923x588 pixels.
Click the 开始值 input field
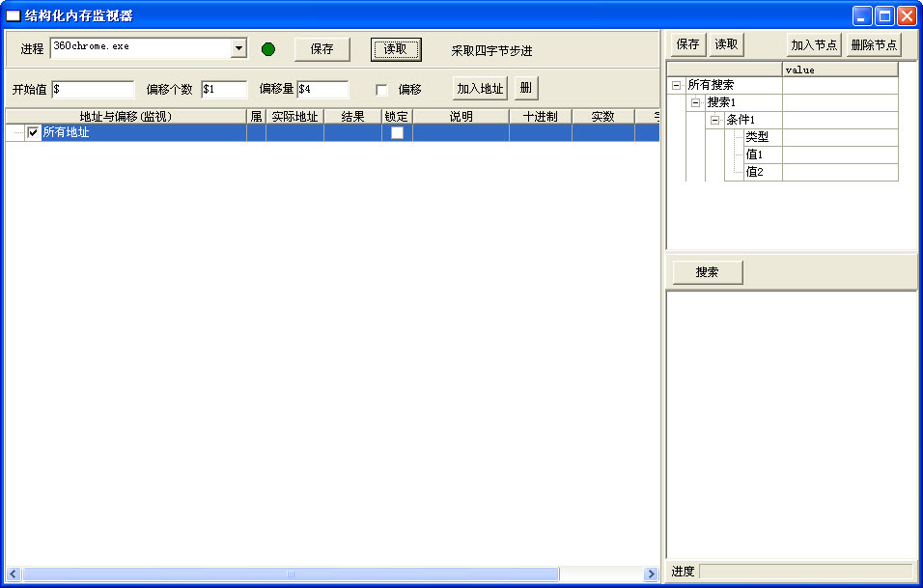tap(93, 90)
